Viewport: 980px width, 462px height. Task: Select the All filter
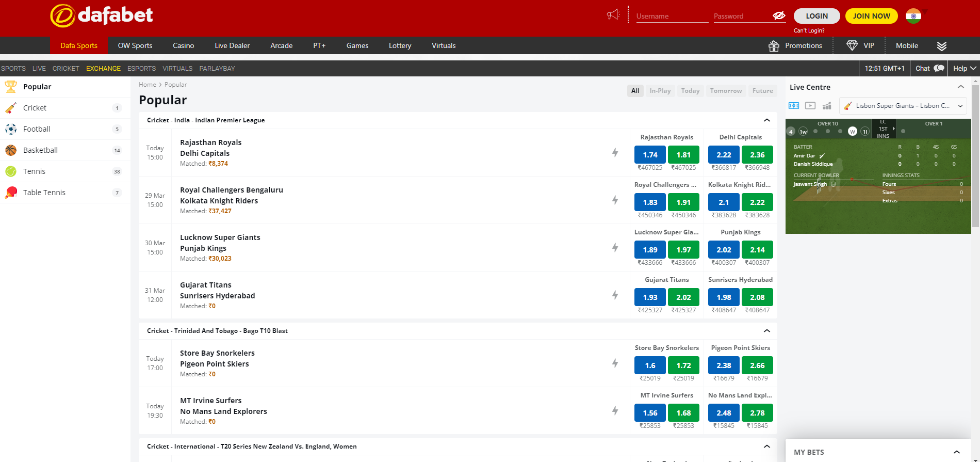pyautogui.click(x=635, y=91)
